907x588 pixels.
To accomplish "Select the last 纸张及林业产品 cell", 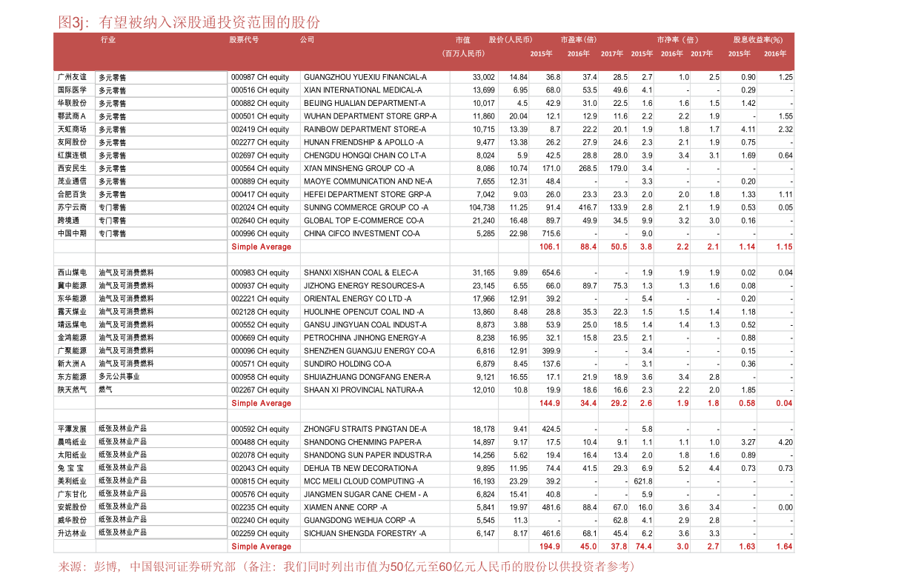I will pos(123,532).
